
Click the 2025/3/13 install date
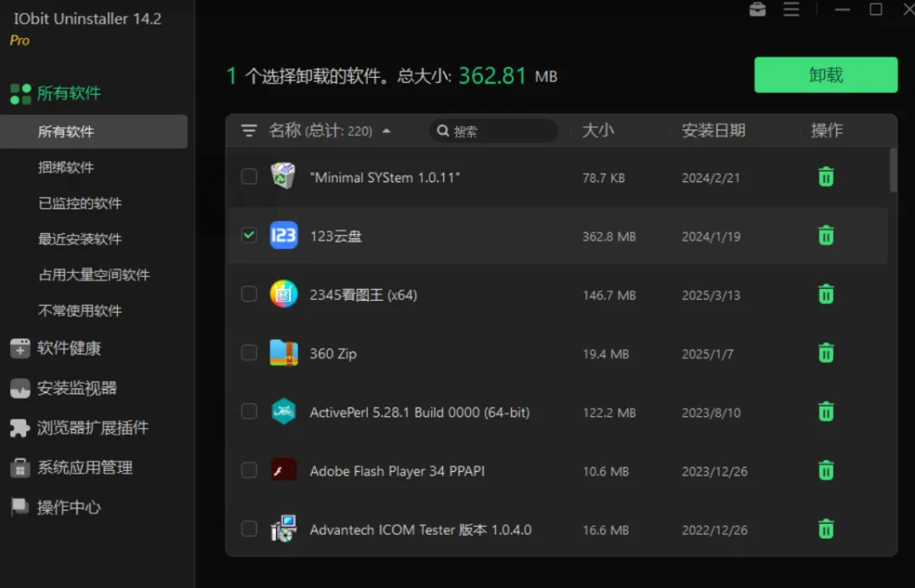point(711,295)
